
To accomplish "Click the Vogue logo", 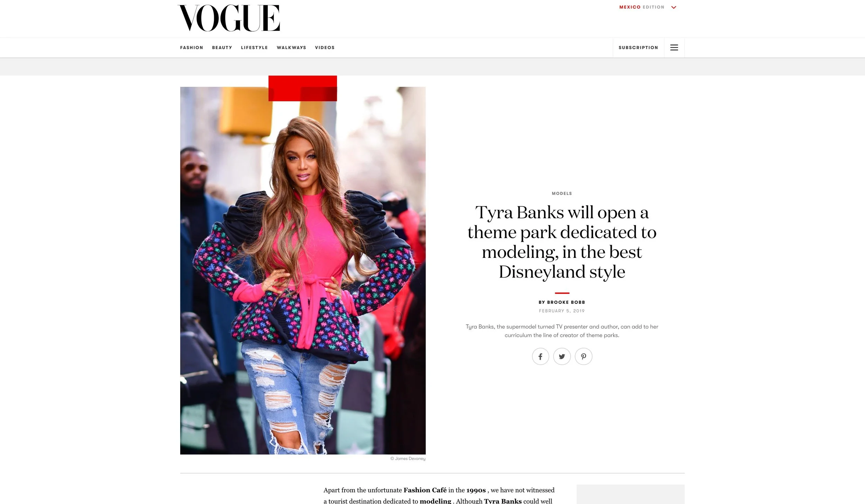I will coord(228,18).
